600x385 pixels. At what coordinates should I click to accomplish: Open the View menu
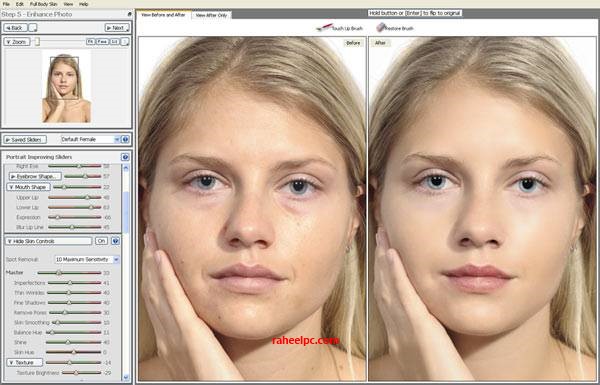tap(68, 4)
